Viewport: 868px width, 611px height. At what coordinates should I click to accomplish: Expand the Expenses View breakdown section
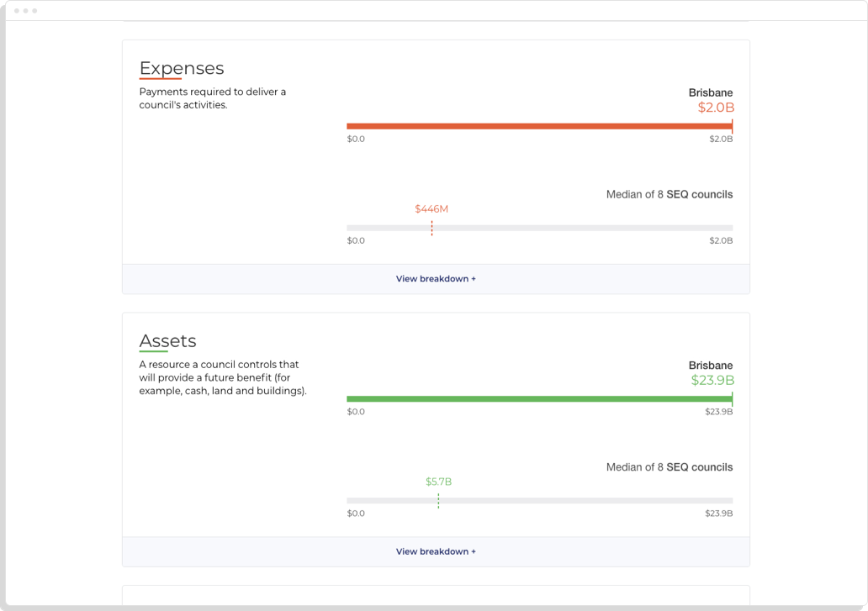click(436, 279)
